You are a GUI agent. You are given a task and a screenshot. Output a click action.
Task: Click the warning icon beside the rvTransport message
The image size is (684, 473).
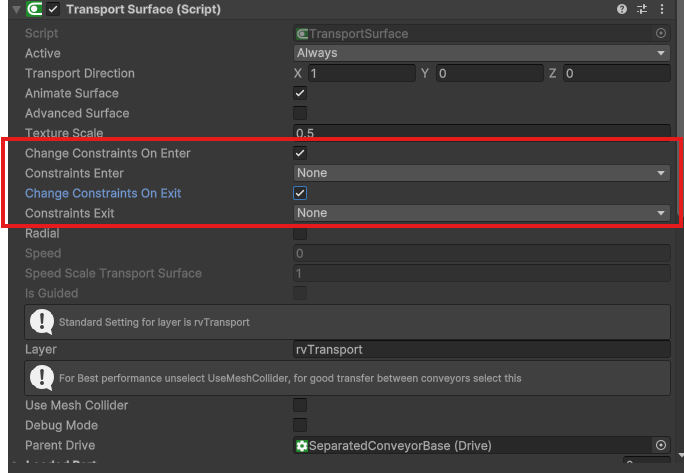[x=41, y=322]
